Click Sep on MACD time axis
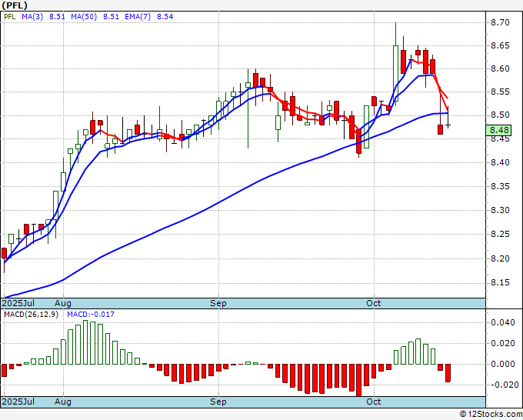523x420 pixels. pos(218,402)
